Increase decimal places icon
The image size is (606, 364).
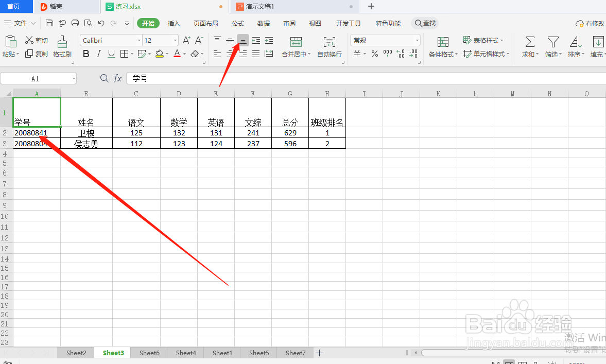pyautogui.click(x=401, y=54)
